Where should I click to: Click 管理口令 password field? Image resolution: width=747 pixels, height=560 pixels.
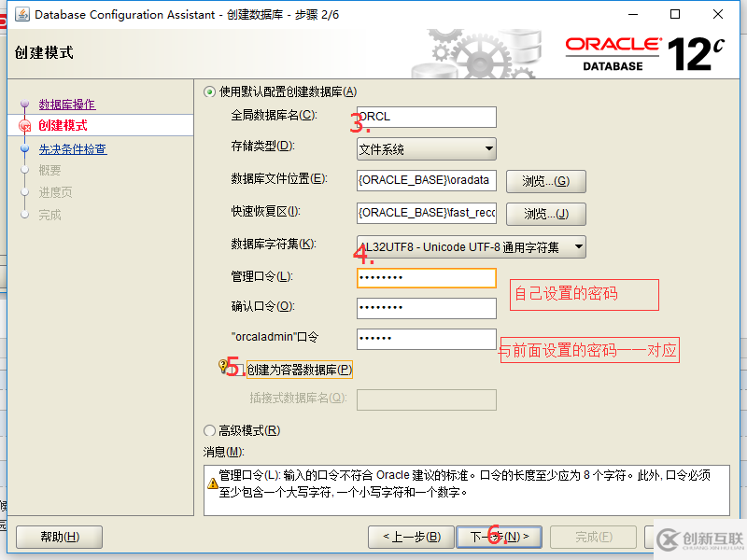[x=427, y=277]
